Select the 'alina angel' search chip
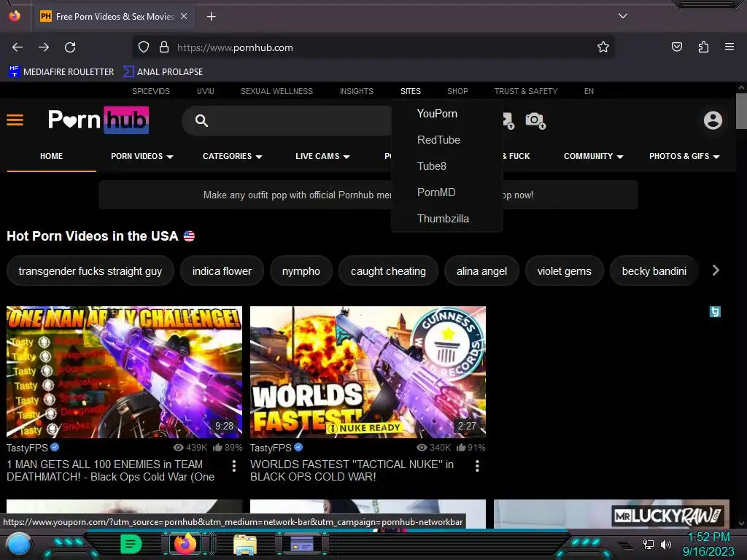The width and height of the screenshot is (747, 560). (481, 271)
